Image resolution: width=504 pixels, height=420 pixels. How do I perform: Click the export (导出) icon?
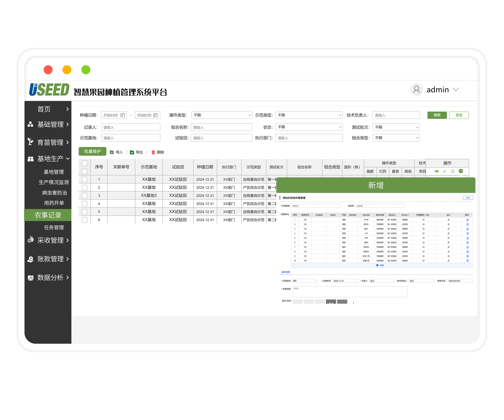(x=132, y=152)
